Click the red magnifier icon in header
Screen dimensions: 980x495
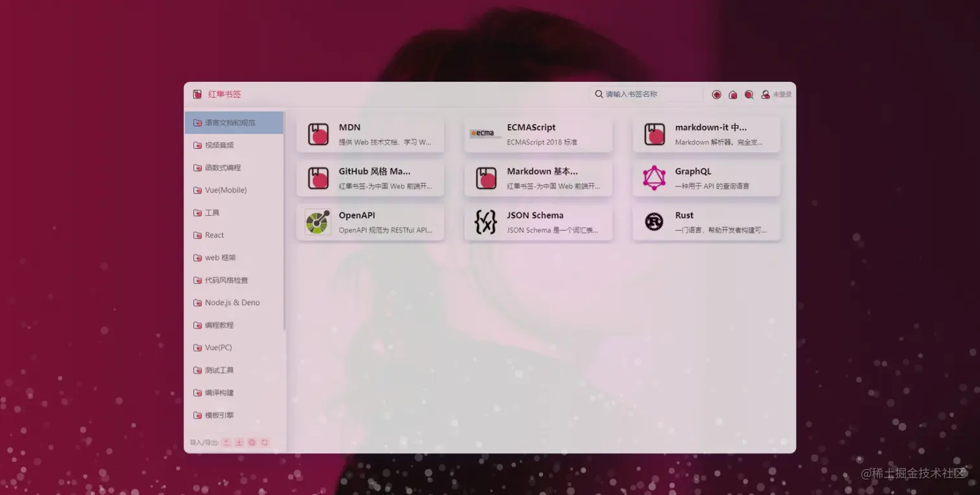coord(749,95)
